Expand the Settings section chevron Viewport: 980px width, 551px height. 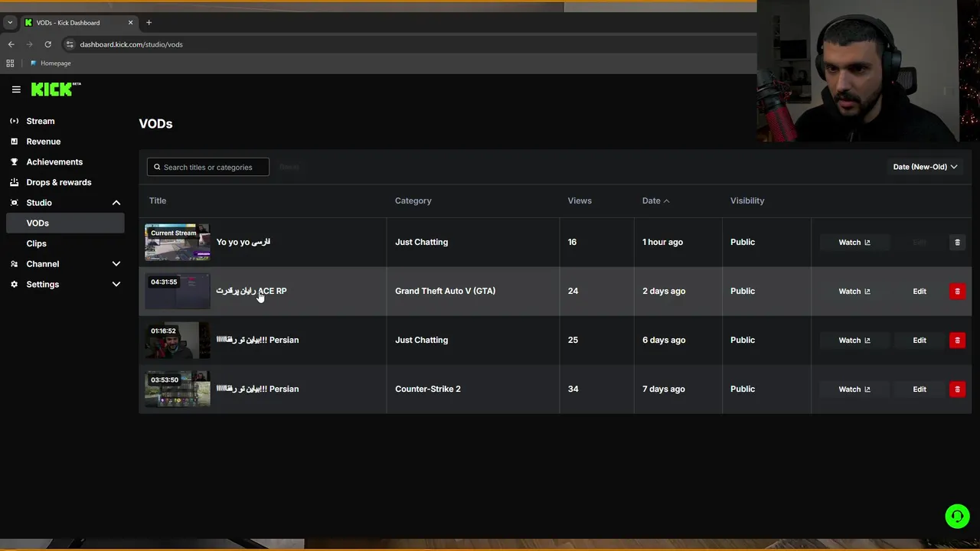(116, 284)
